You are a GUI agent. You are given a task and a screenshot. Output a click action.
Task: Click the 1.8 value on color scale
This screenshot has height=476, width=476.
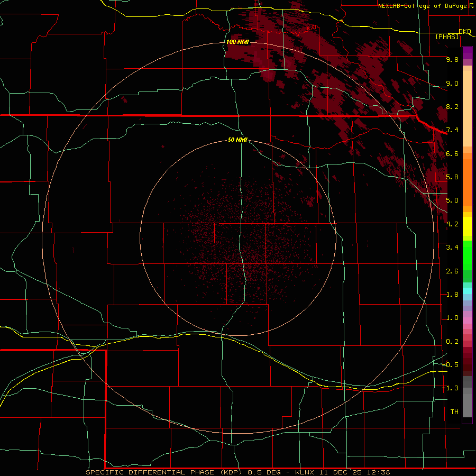(x=452, y=295)
